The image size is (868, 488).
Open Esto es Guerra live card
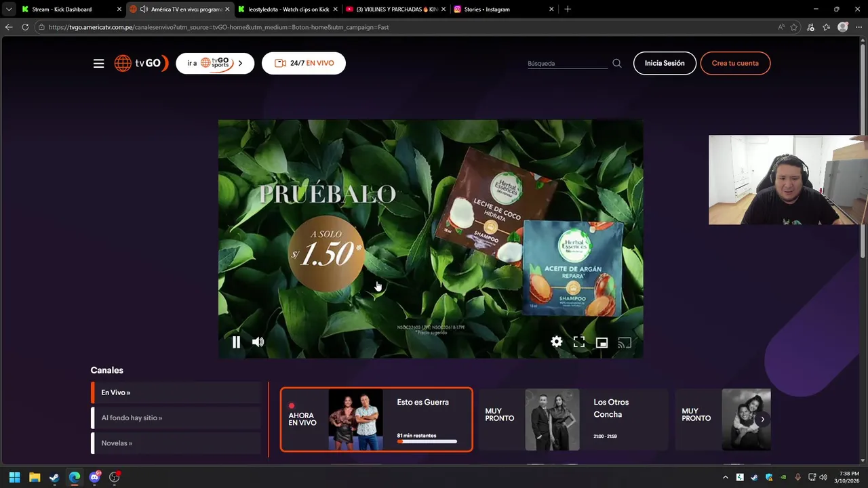tap(376, 419)
